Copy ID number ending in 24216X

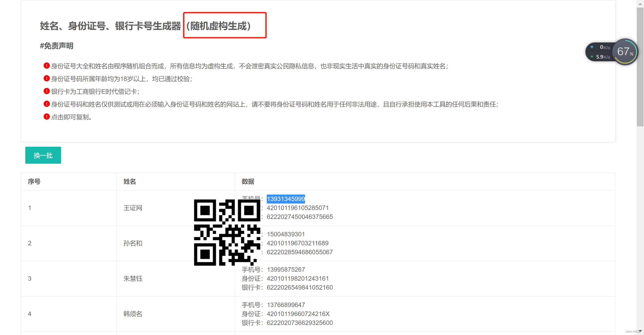click(x=298, y=314)
